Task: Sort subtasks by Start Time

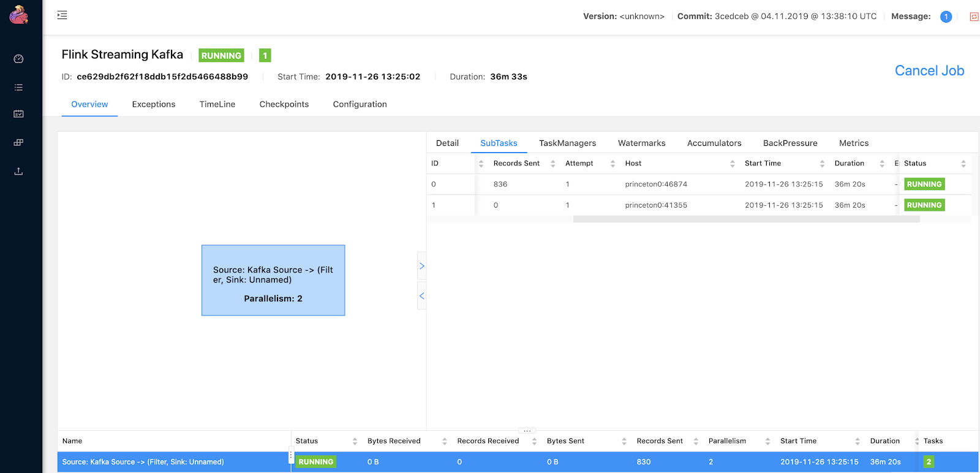Action: click(822, 164)
